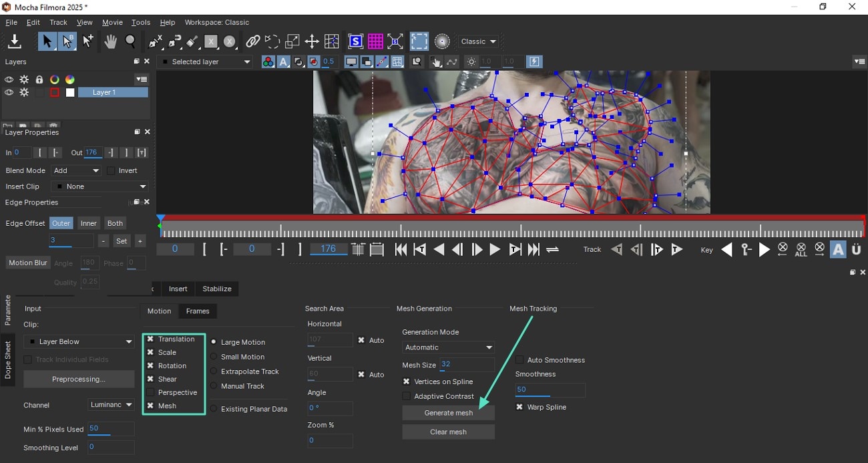Choose the rectangle X-Spline shape tool
868x463 pixels.
(211, 41)
